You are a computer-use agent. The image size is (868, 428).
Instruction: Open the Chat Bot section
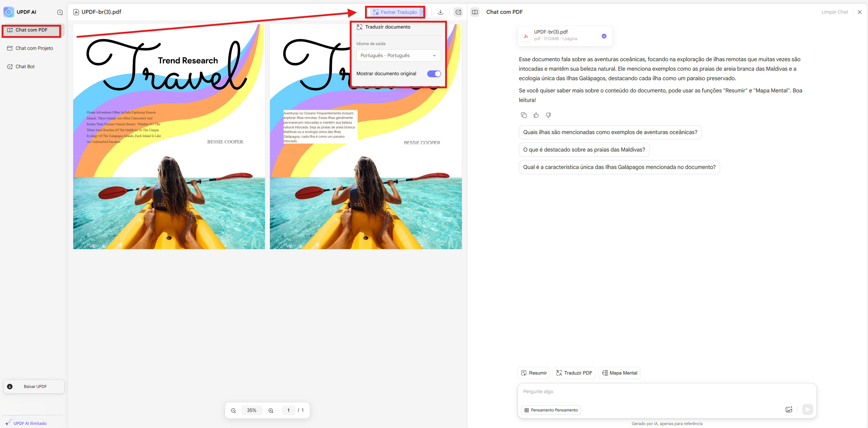point(33,66)
